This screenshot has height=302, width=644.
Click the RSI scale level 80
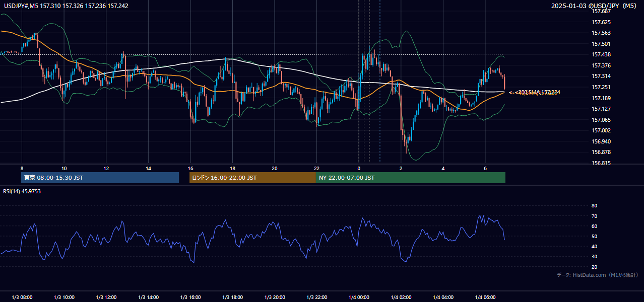point(594,206)
